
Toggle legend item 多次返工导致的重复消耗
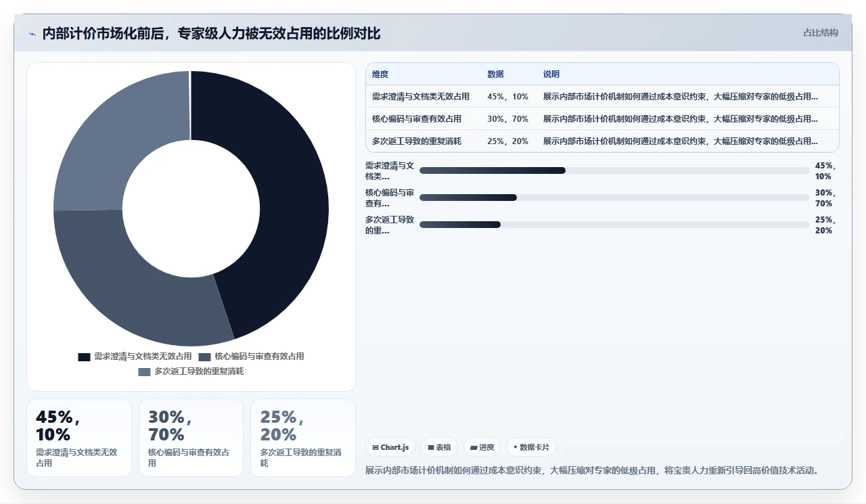pyautogui.click(x=191, y=371)
